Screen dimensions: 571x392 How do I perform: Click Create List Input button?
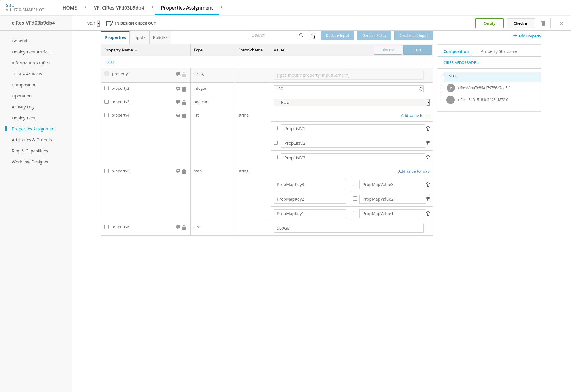(414, 35)
